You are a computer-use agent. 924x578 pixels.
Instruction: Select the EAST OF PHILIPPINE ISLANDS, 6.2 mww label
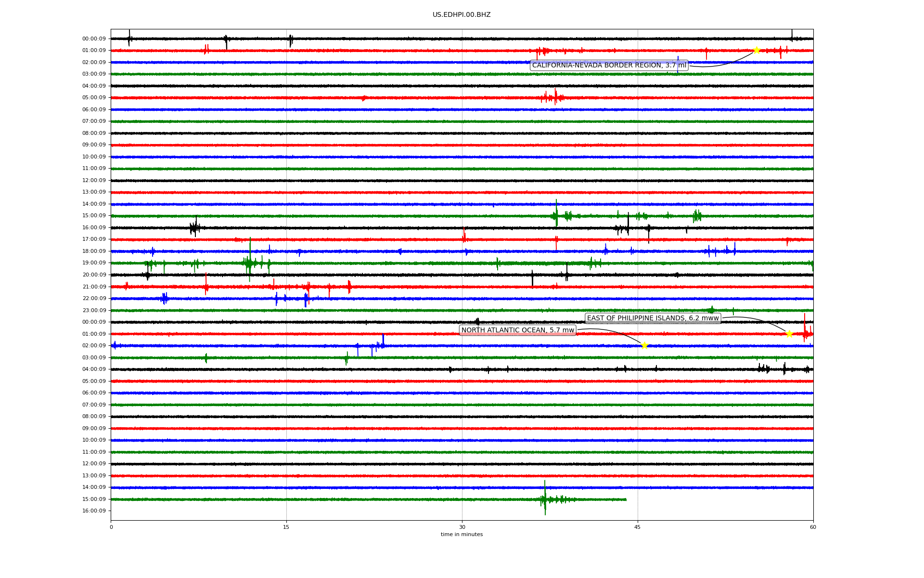(x=653, y=318)
